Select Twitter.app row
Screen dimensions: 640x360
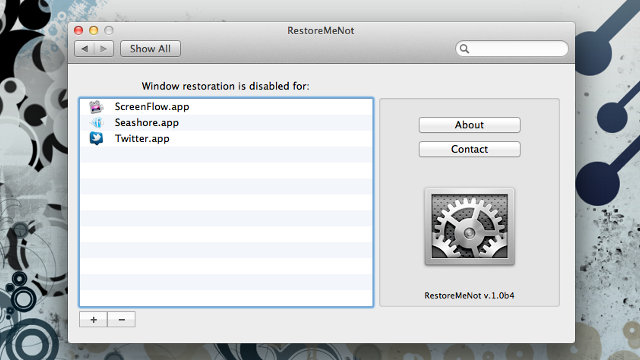pos(226,139)
